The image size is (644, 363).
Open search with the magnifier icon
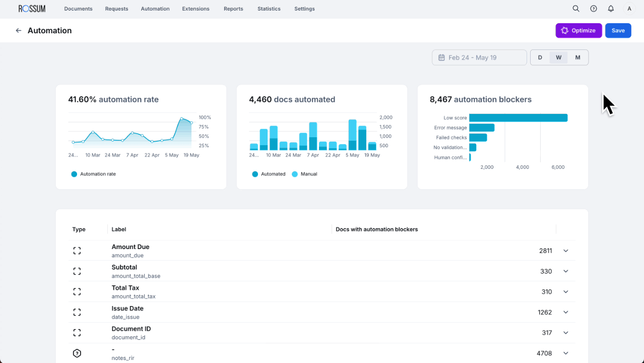pos(576,9)
